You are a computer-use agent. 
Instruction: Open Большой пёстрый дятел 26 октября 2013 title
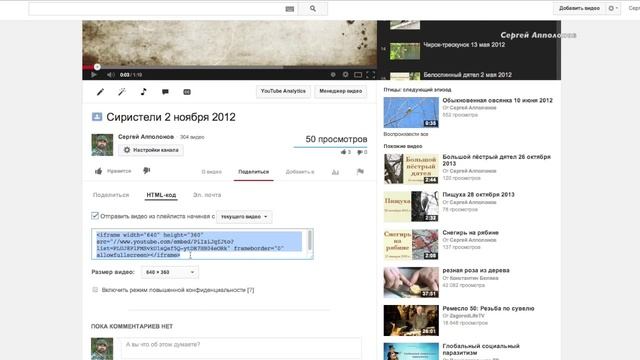click(x=496, y=160)
